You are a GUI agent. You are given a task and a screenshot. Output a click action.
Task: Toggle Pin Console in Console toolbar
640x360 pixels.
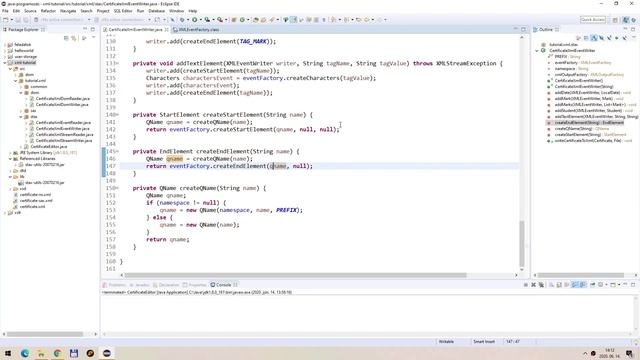coord(592,284)
